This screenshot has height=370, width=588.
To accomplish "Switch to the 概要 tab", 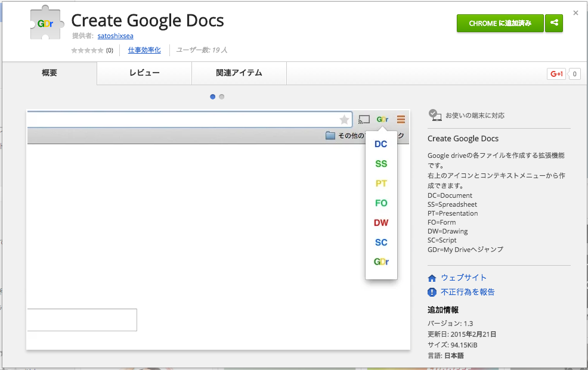I will tap(49, 73).
